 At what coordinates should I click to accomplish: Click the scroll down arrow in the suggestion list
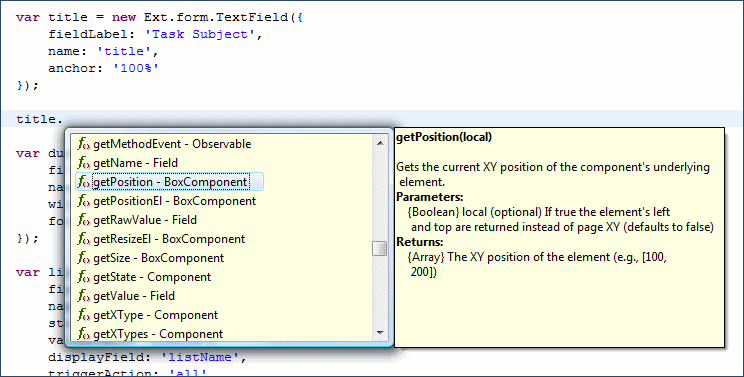tap(380, 333)
